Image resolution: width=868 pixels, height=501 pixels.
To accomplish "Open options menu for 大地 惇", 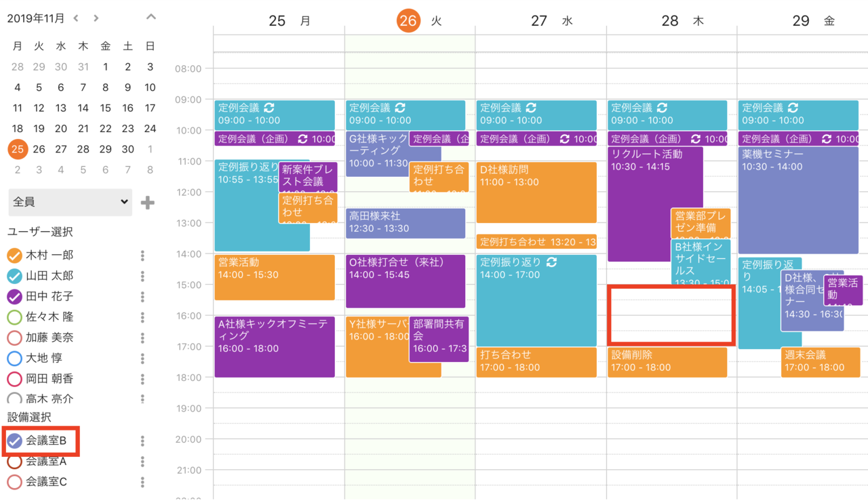I will coord(142,358).
